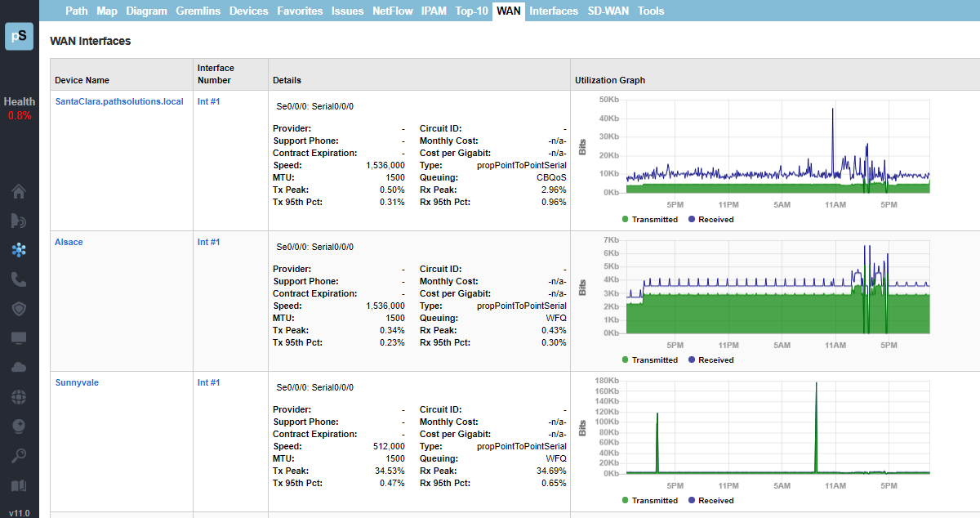Switch to the NetFlow tab
Viewport: 980px width, 518px height.
(392, 11)
